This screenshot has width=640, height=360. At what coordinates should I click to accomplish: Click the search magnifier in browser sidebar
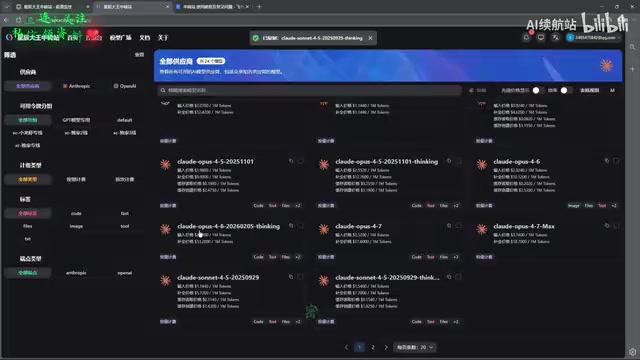(632, 47)
